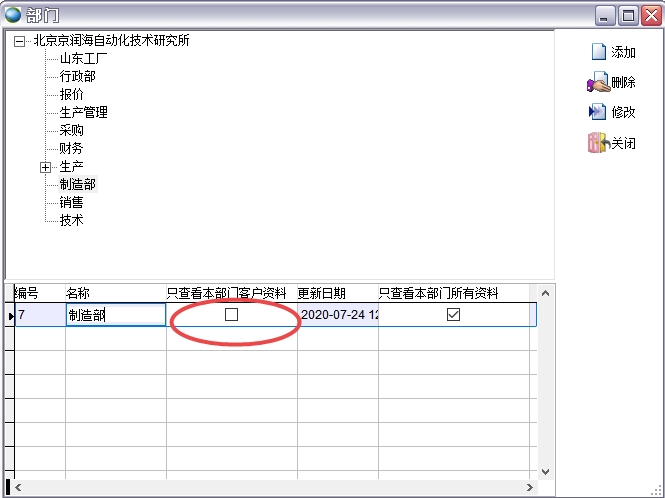Click the 删除 (Delete) icon
665x498 pixels.
tap(598, 82)
